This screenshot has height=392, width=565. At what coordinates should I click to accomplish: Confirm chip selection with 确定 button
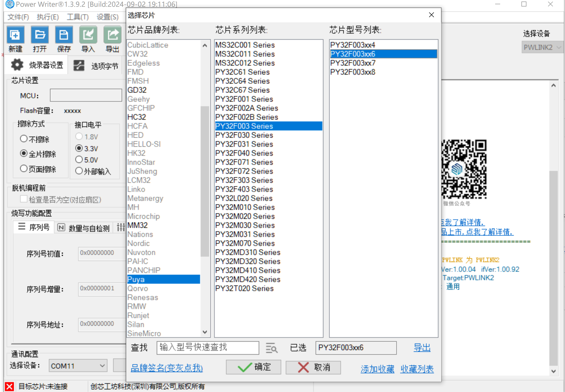pyautogui.click(x=253, y=367)
